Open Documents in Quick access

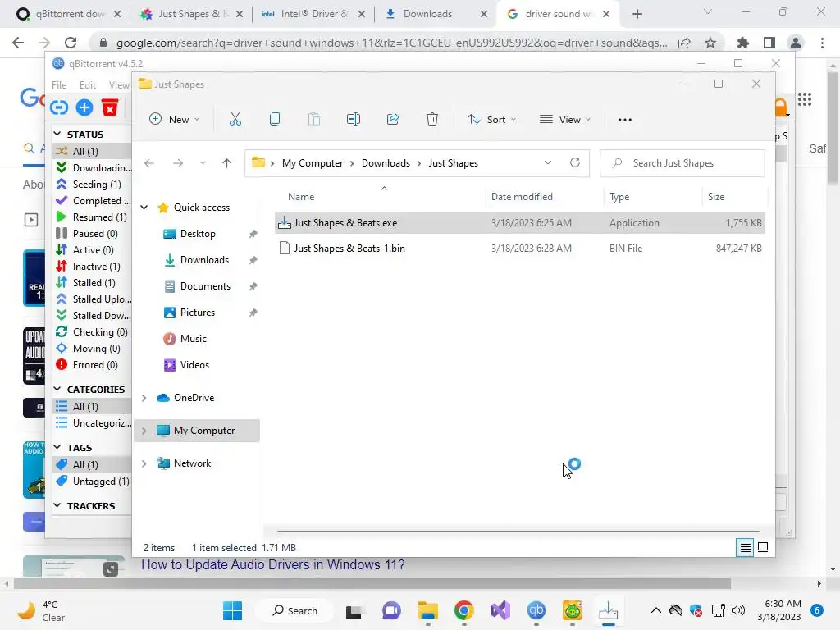pyautogui.click(x=205, y=286)
